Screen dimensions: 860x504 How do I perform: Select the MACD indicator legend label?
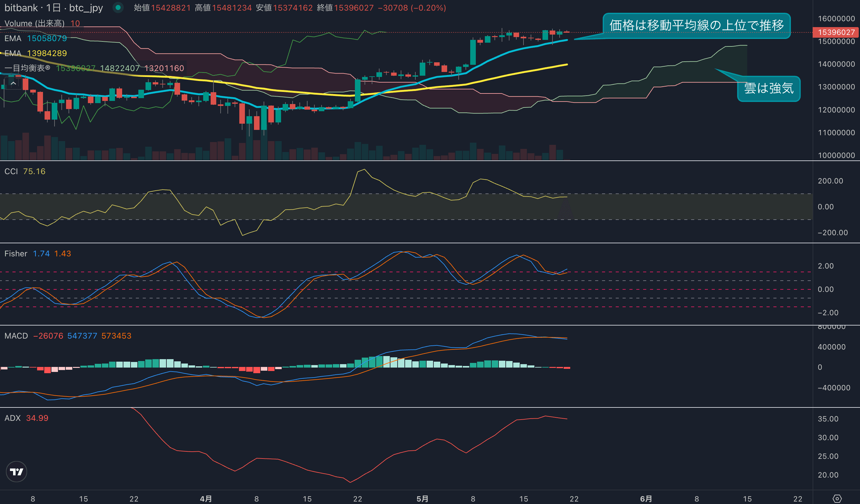16,336
